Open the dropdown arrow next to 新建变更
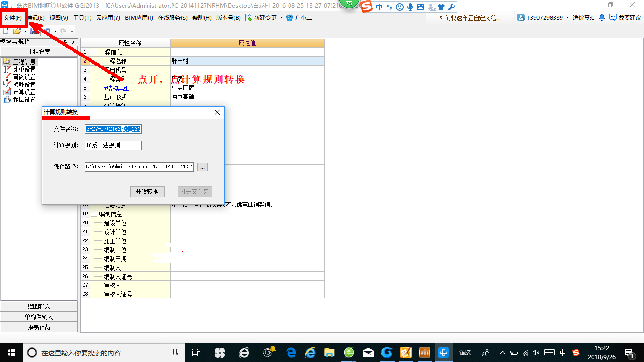Viewport: 644px width, 362px height. click(281, 18)
